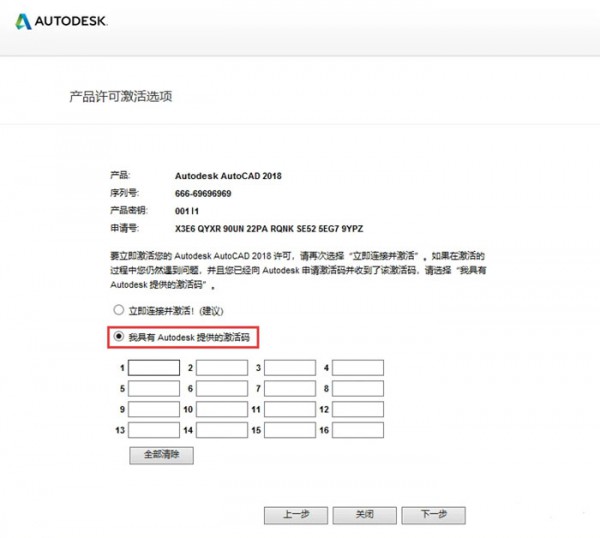Focus activation code field 12

(x=358, y=409)
